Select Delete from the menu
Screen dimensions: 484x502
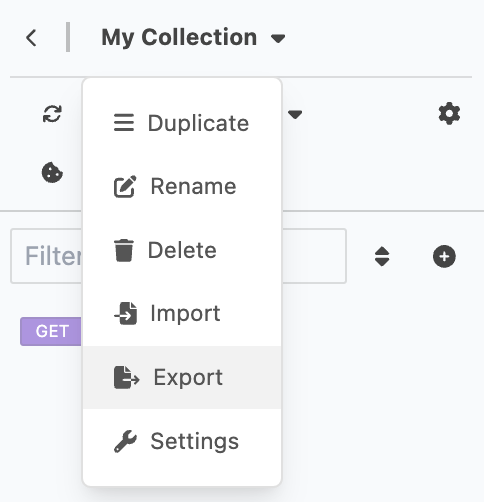(182, 250)
